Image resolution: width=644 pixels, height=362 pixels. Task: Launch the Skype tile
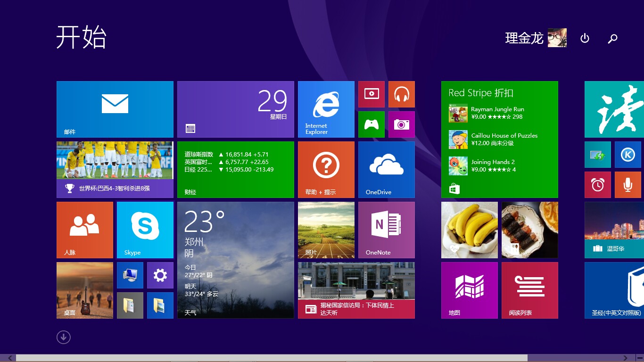(145, 230)
